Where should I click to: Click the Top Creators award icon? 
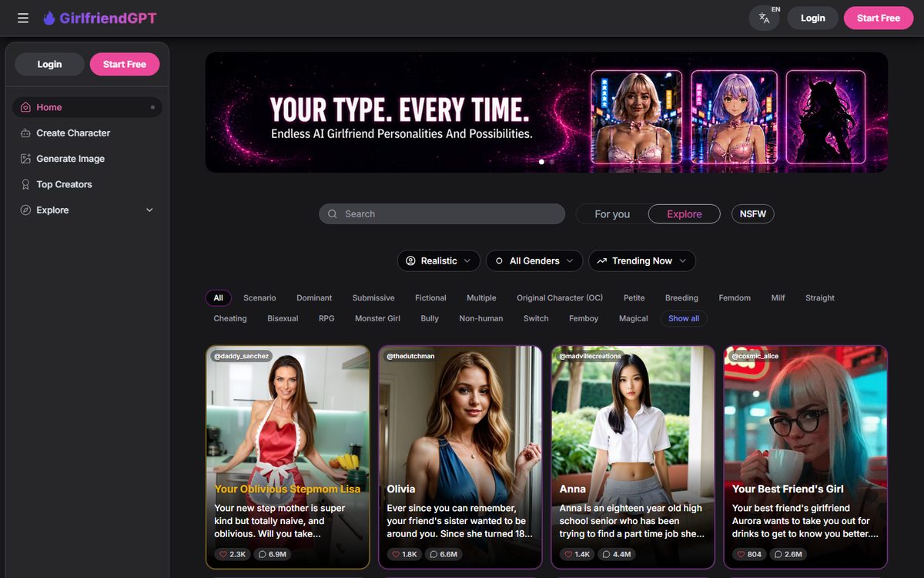tap(25, 184)
